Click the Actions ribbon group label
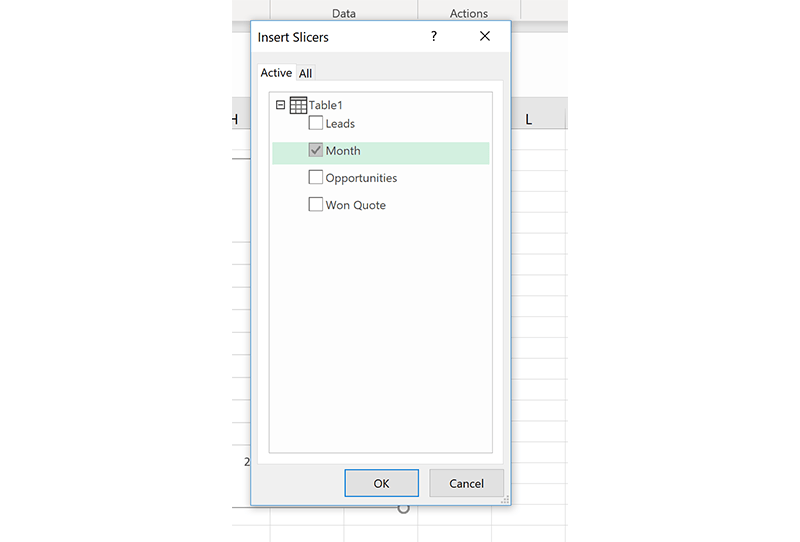This screenshot has height=542, width=800. tap(469, 13)
